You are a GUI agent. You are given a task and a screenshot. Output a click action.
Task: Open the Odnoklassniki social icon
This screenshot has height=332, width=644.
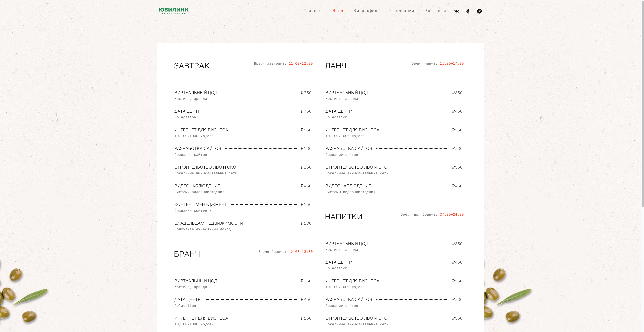(468, 11)
